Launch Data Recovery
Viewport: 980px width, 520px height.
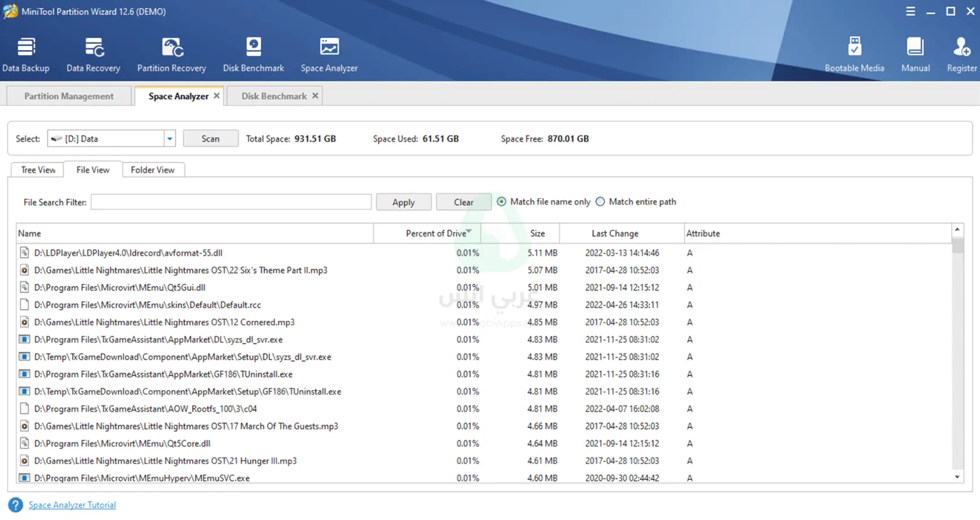[93, 54]
